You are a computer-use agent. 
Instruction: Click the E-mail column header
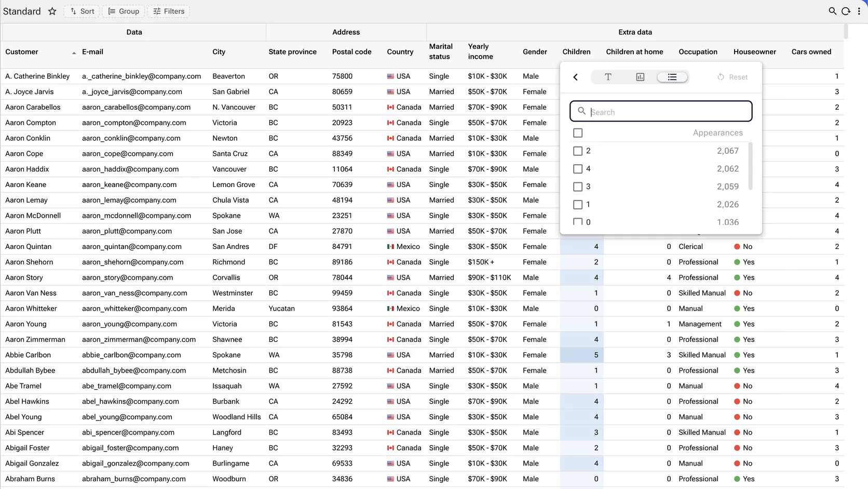point(92,52)
